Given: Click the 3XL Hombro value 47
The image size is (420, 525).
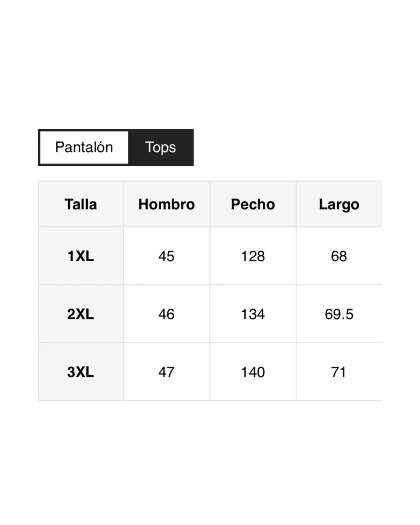Looking at the screenshot, I should tap(167, 372).
